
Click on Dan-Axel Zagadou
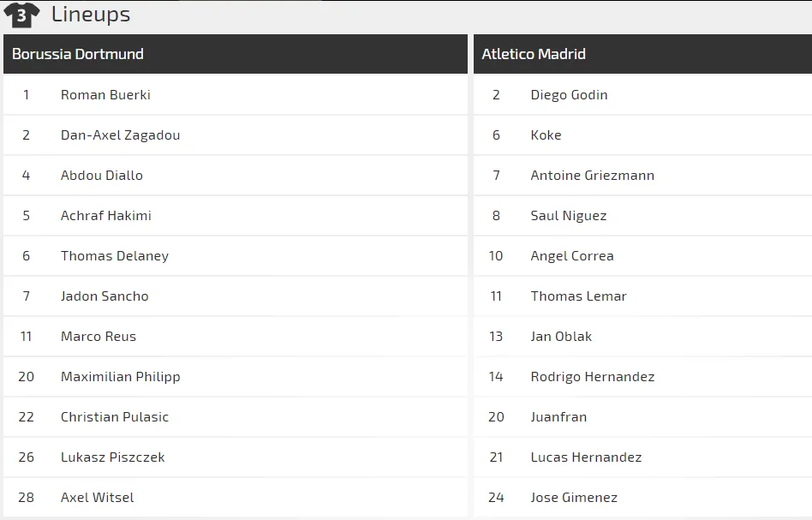point(120,135)
